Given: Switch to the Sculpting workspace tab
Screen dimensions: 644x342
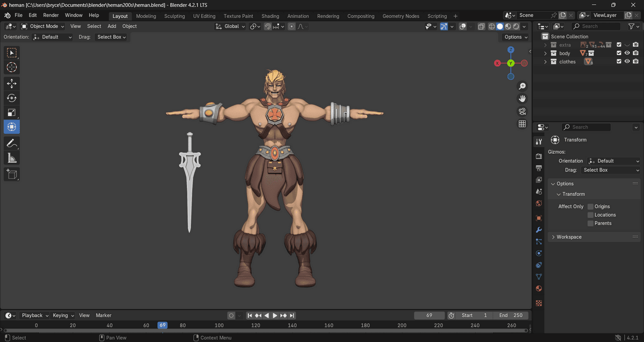Looking at the screenshot, I should pos(174,16).
